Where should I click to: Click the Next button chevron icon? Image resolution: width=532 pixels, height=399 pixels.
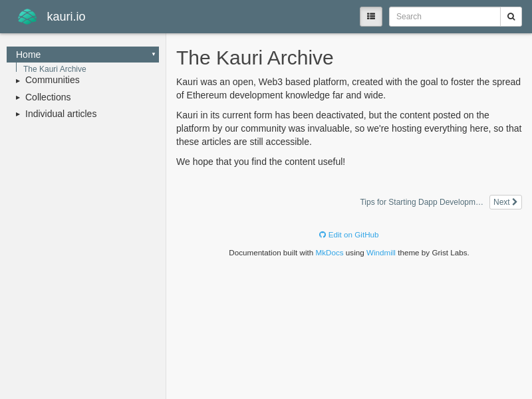click(515, 202)
